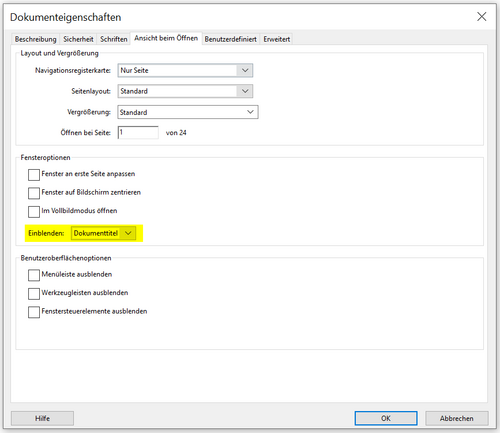Switch to the Beschreibung tab

tap(36, 39)
